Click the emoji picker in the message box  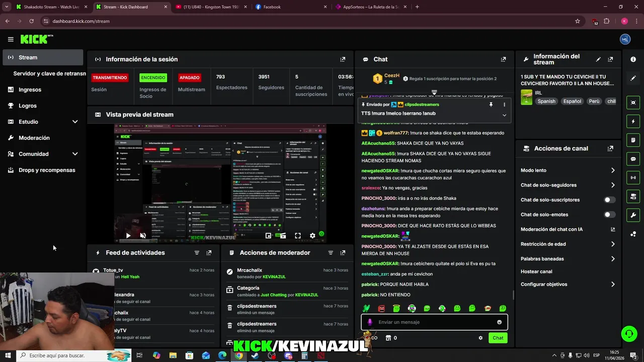[499, 322]
